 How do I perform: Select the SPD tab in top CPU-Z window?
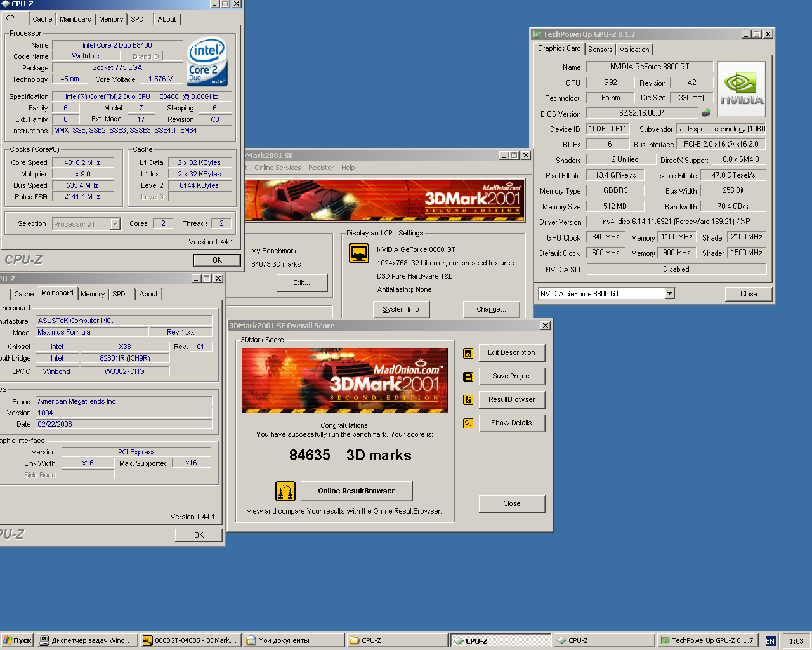click(x=137, y=19)
